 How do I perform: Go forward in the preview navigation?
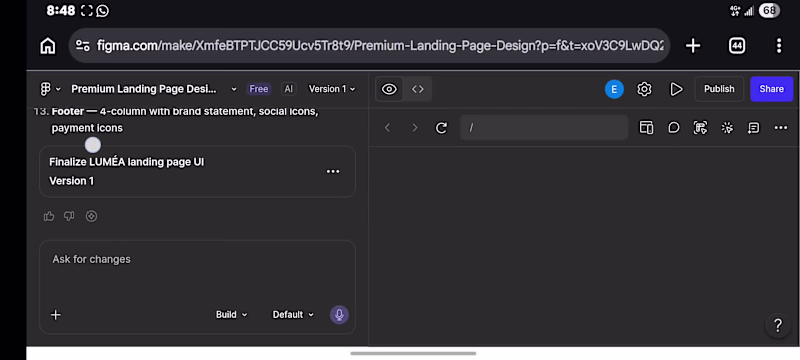[415, 128]
